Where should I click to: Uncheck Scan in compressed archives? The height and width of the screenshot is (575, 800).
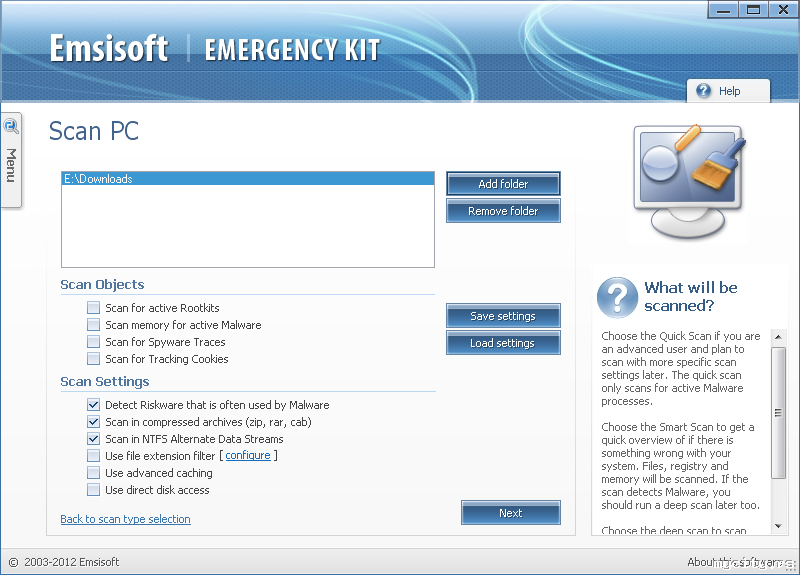pyautogui.click(x=94, y=422)
